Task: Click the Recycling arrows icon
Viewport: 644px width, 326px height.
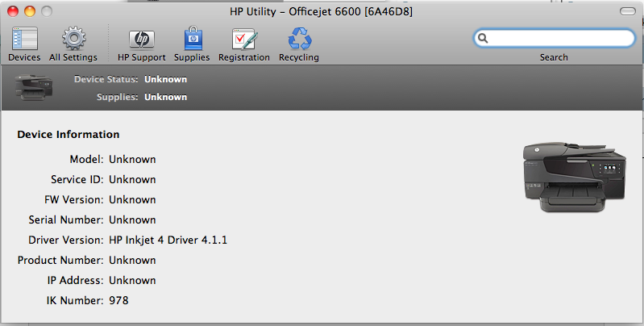Action: pos(299,39)
